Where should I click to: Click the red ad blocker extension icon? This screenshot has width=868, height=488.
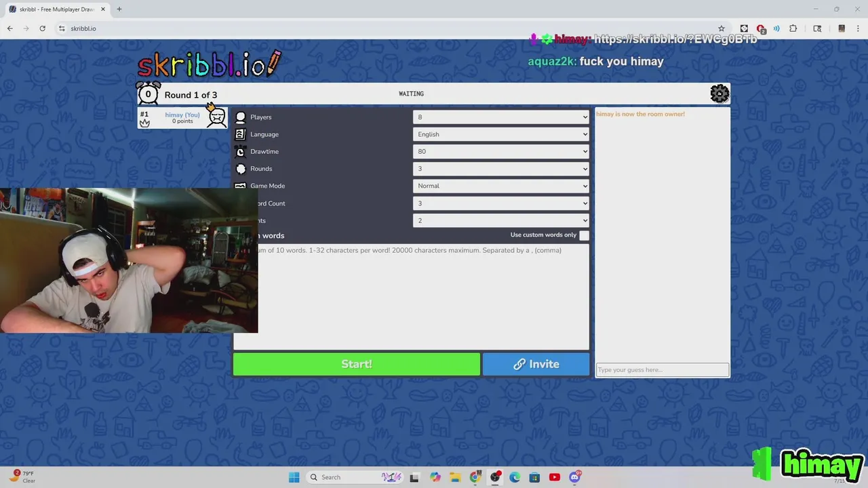tap(761, 28)
